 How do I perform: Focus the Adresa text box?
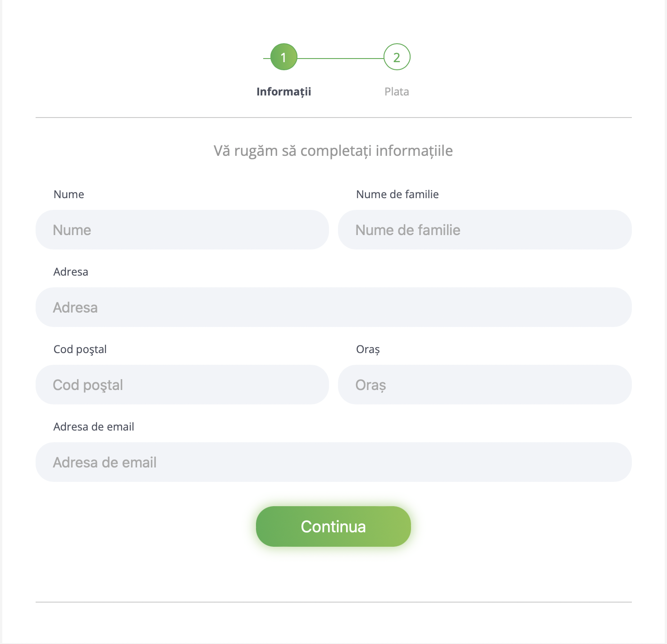333,307
